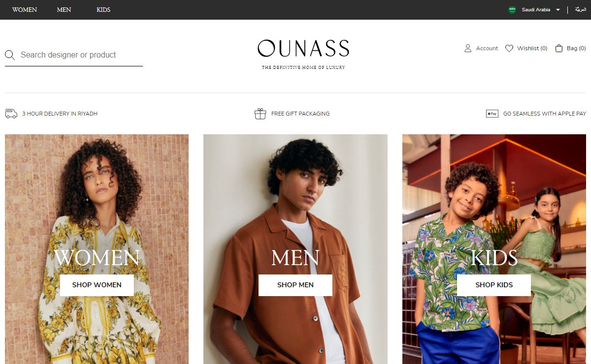
Task: Click the SHOP KIDS button
Action: click(494, 285)
